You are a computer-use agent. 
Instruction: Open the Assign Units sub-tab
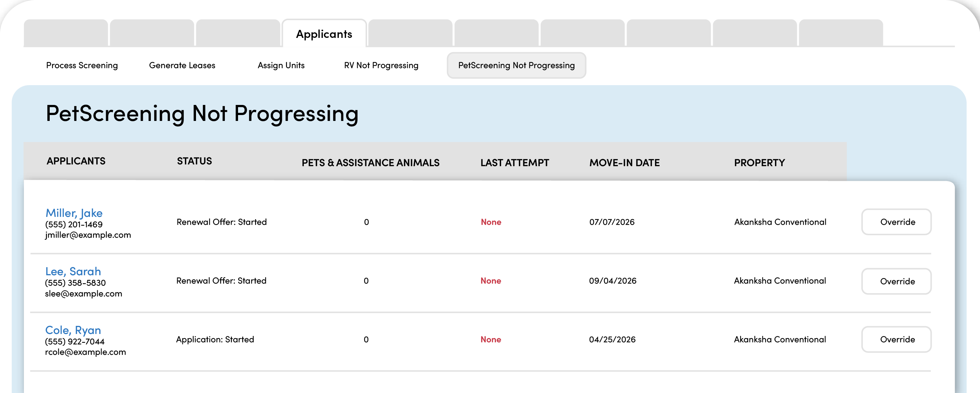(x=281, y=65)
